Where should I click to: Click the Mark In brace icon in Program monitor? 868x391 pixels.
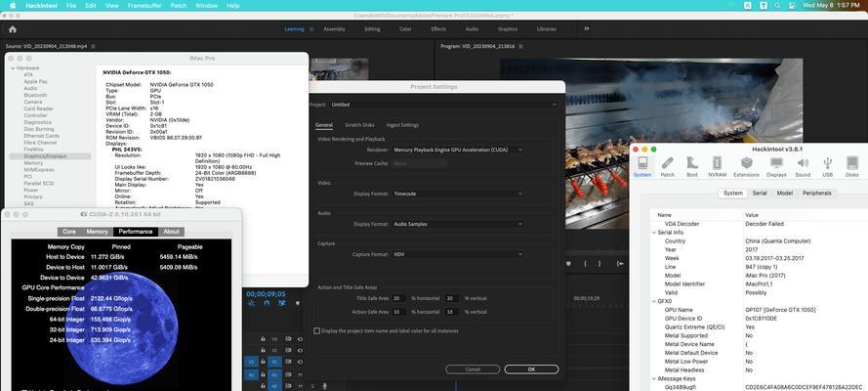click(585, 264)
